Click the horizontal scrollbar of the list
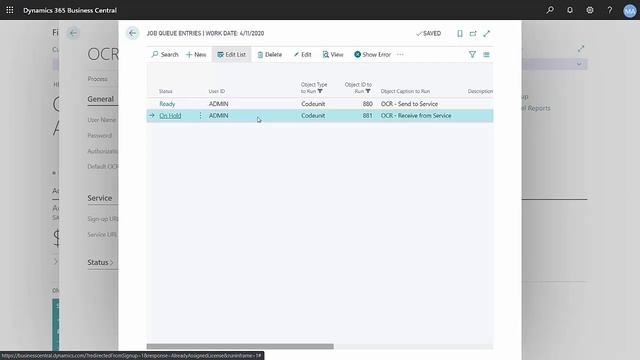640x360 pixels. coord(240,346)
